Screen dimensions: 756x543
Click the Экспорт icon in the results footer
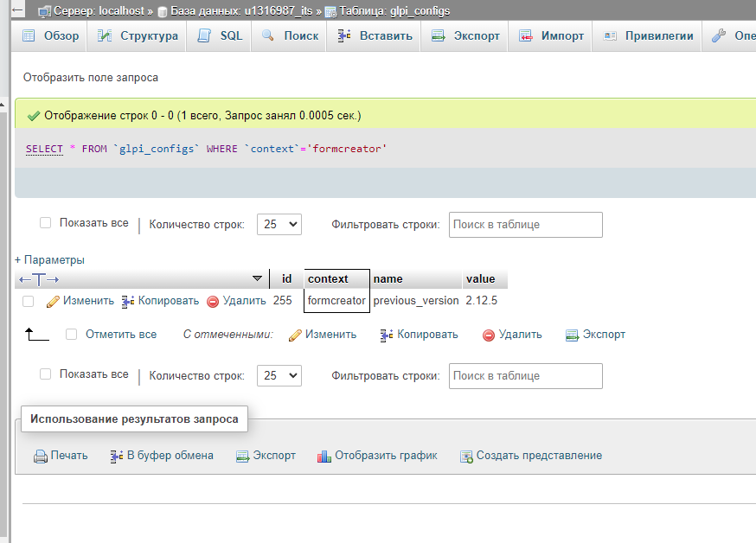(x=244, y=455)
